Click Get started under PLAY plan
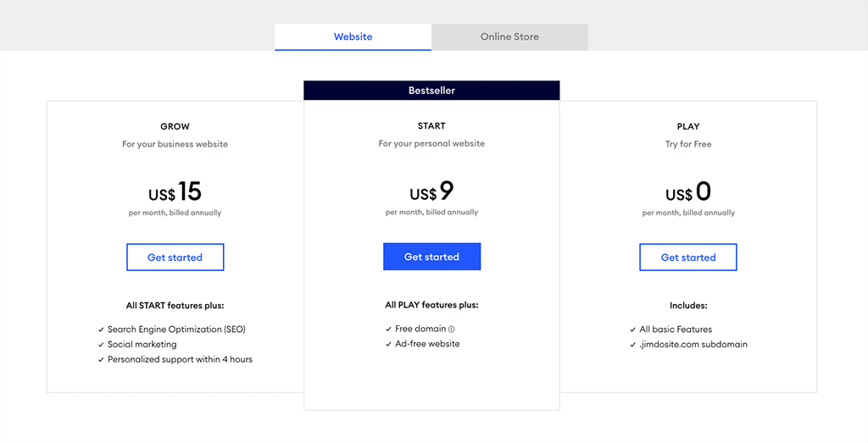The height and width of the screenshot is (443, 868). pyautogui.click(x=688, y=257)
